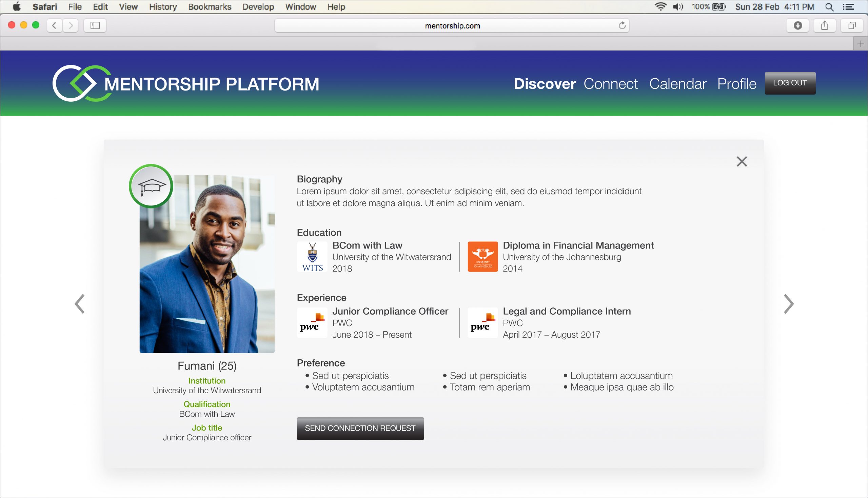
Task: Open a new tab with plus button
Action: [861, 44]
